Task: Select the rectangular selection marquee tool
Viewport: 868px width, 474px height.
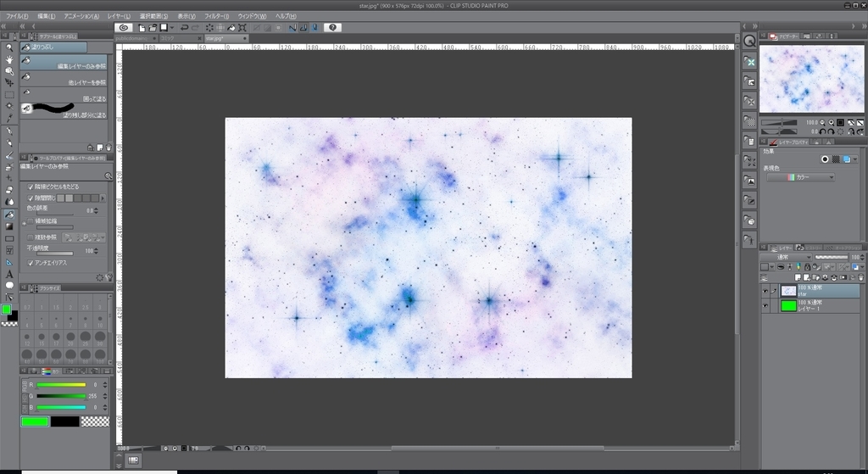Action: 9,94
